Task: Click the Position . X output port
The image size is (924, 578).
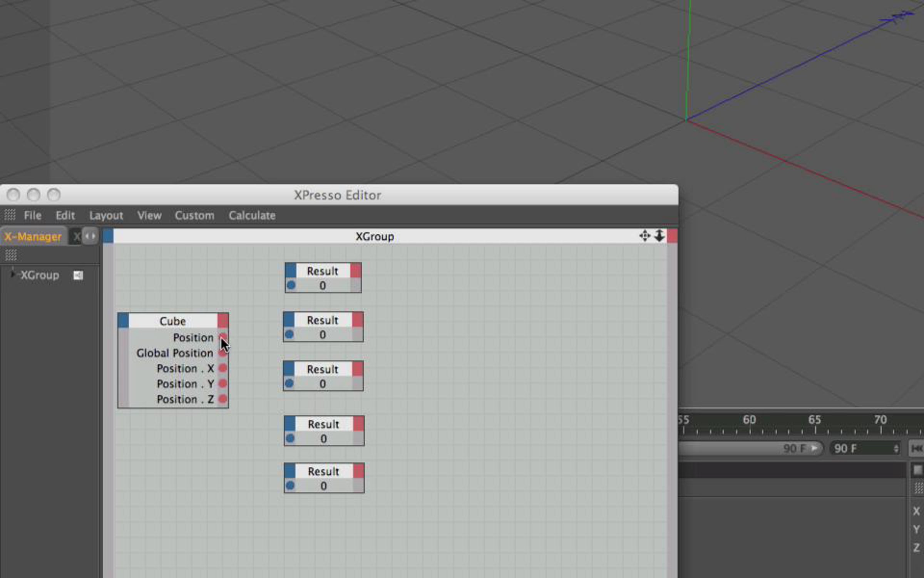Action: (223, 368)
